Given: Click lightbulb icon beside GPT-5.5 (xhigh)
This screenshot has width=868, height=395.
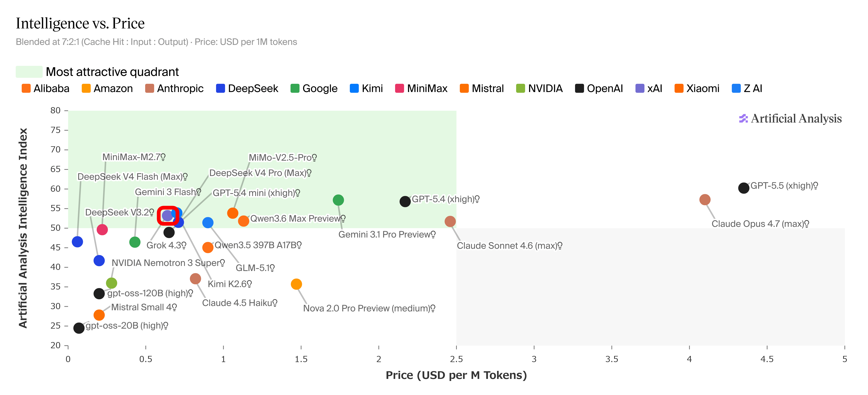Looking at the screenshot, I should coord(816,186).
